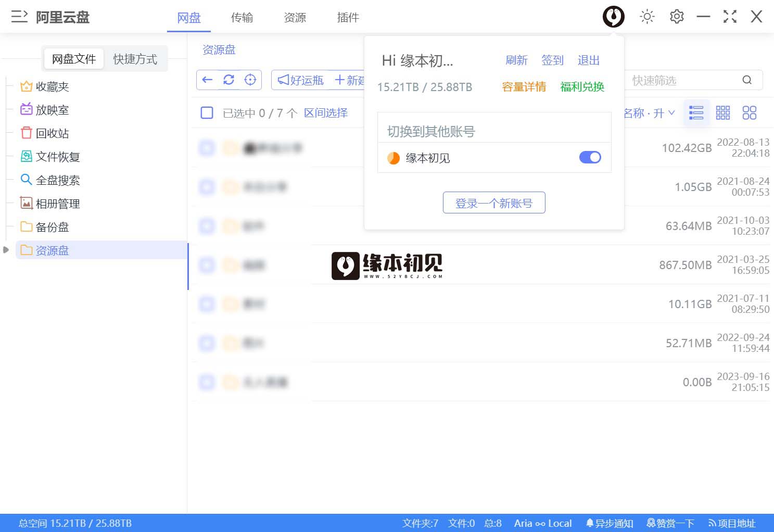This screenshot has width=774, height=532.
Task: Click 签到 in the account popup
Action: [x=553, y=60]
